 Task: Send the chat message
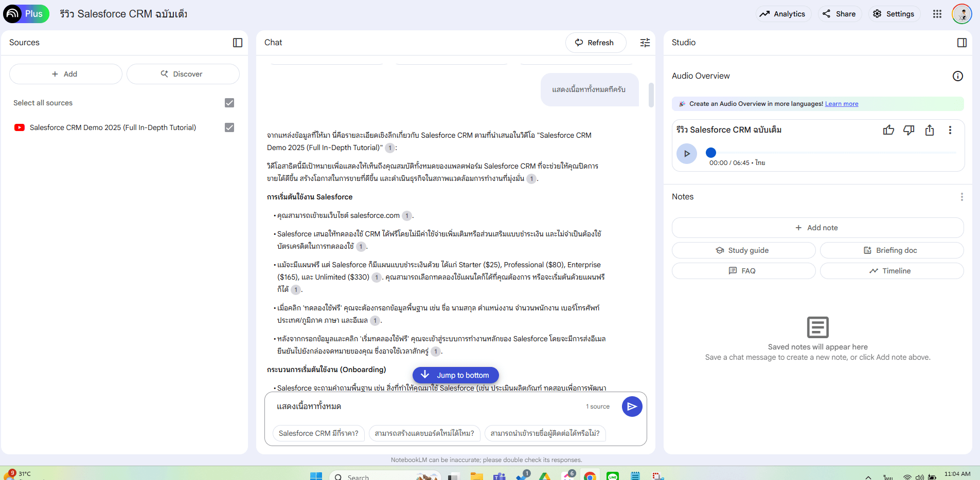coord(632,407)
